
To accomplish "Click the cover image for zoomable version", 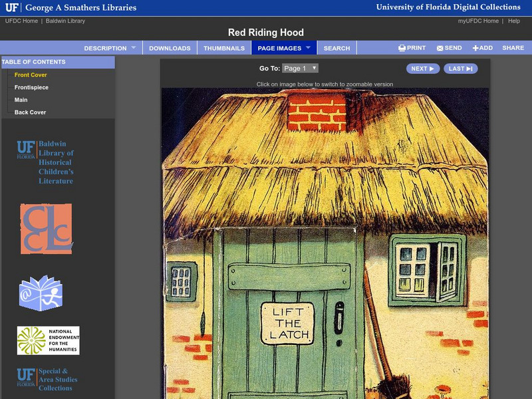I will [325, 243].
